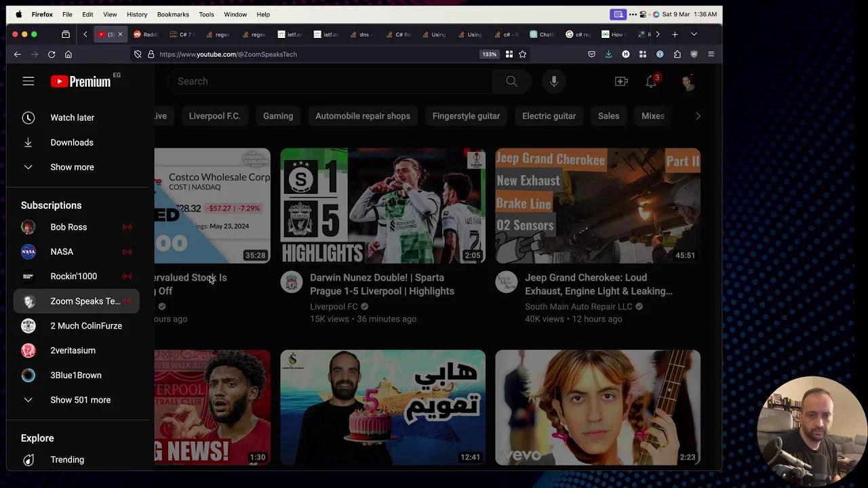Image resolution: width=868 pixels, height=488 pixels.
Task: Open the Create video icon
Action: click(x=621, y=81)
